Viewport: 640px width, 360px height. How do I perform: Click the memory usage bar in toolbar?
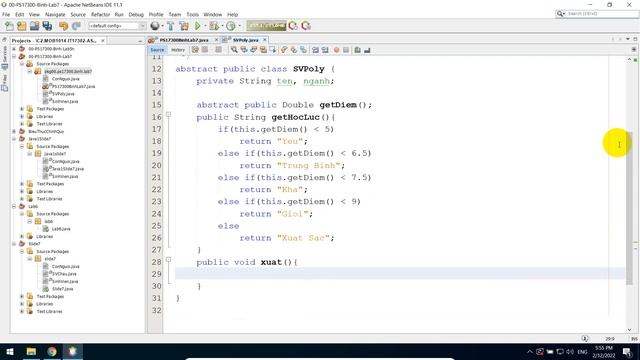tap(266, 26)
